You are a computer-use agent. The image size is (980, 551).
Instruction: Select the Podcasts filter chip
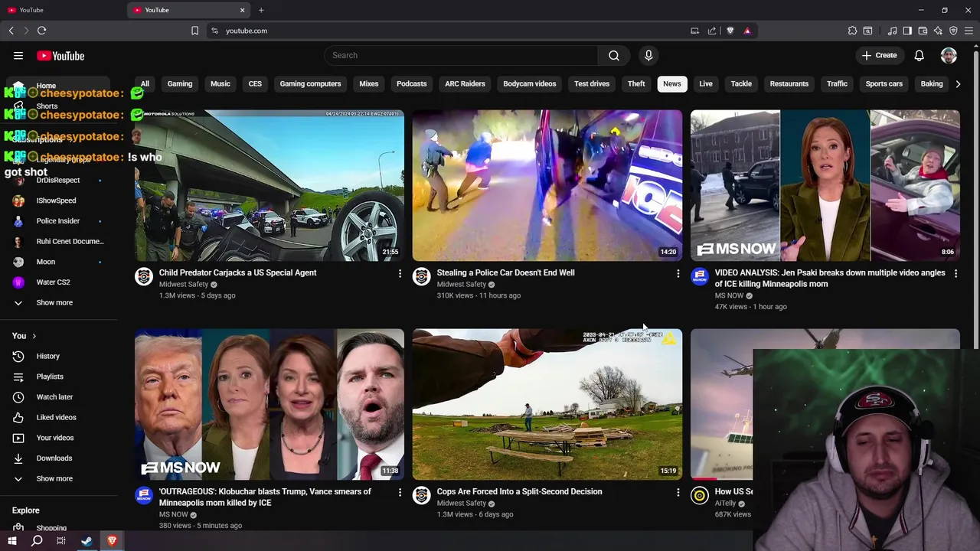click(412, 83)
